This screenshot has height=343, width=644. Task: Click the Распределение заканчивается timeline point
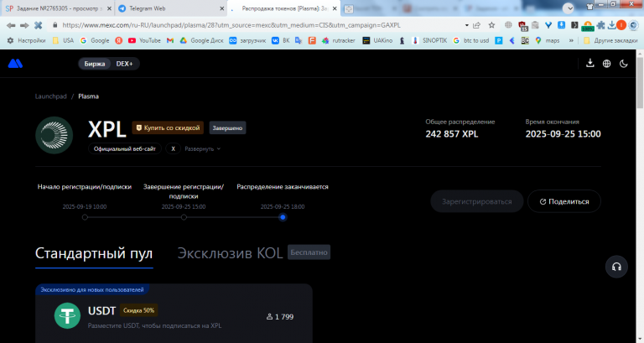[283, 217]
